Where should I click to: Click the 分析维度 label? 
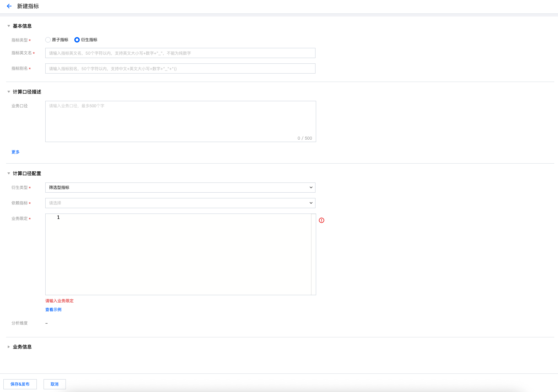(20, 323)
